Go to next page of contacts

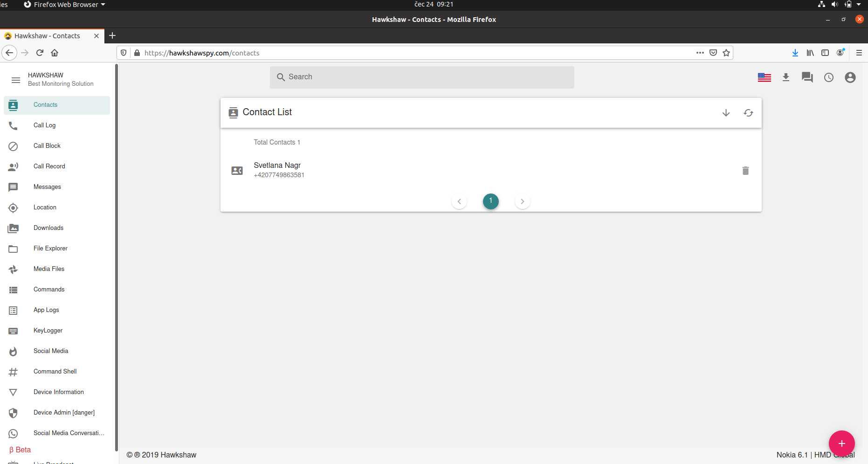(x=522, y=201)
